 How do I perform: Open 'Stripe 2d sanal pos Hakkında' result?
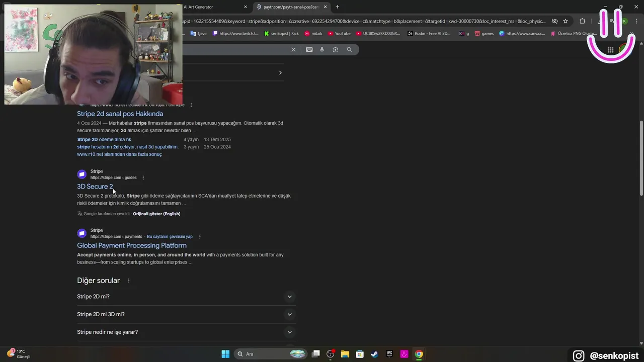coord(120,114)
